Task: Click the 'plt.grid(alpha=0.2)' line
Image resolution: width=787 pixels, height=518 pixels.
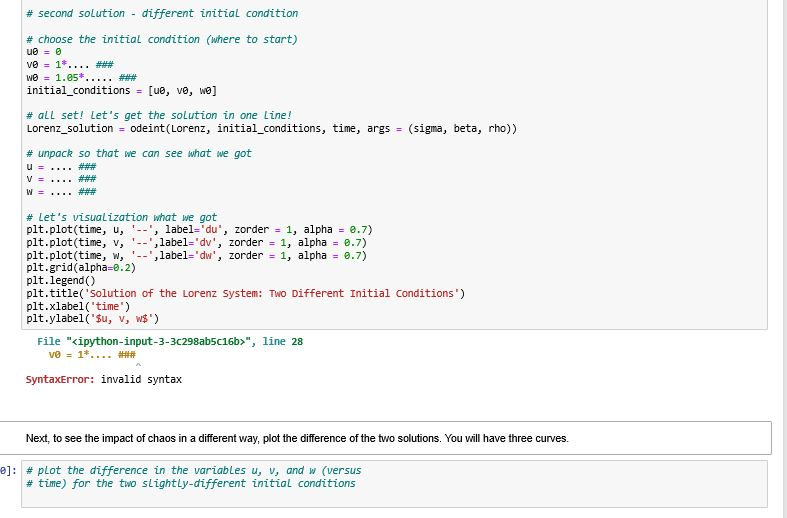Action: pyautogui.click(x=81, y=268)
